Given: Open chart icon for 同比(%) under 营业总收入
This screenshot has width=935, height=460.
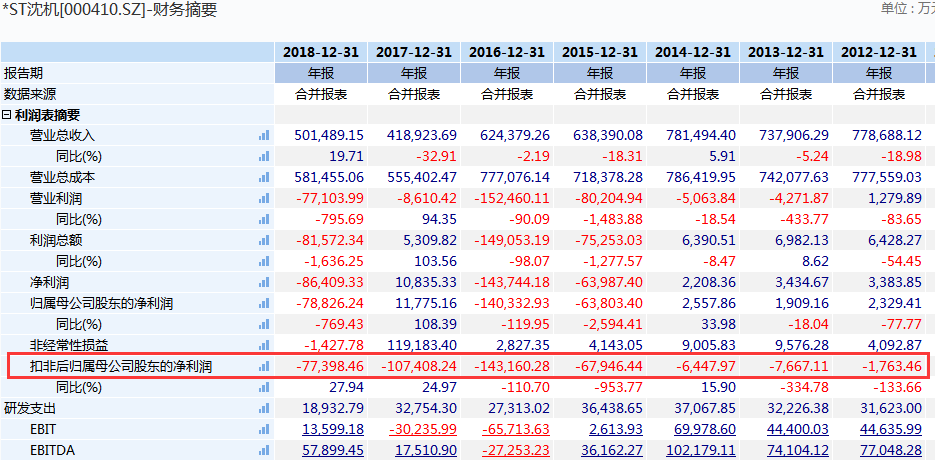Looking at the screenshot, I should click(x=264, y=156).
